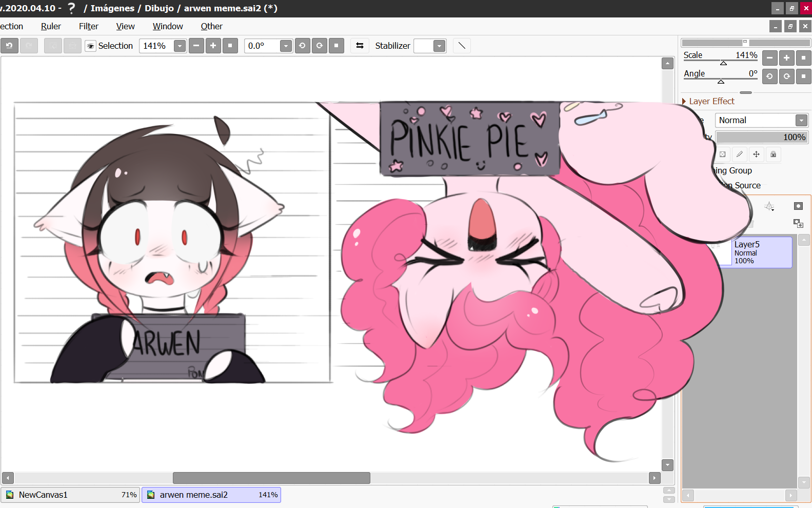Click the Invert selection icon in the toolbar
The width and height of the screenshot is (812, 508).
[x=72, y=46]
